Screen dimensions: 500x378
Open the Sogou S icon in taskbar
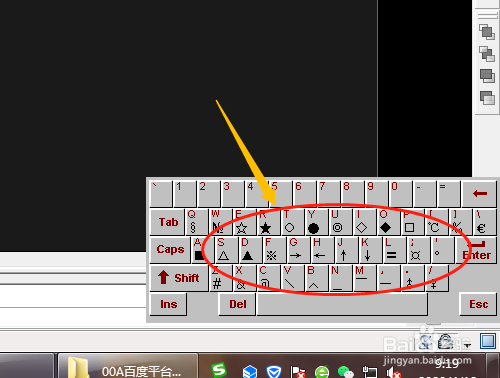click(219, 370)
